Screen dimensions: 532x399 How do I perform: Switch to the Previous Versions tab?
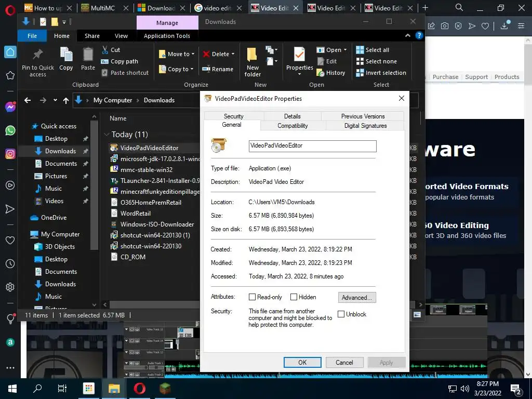pyautogui.click(x=363, y=116)
